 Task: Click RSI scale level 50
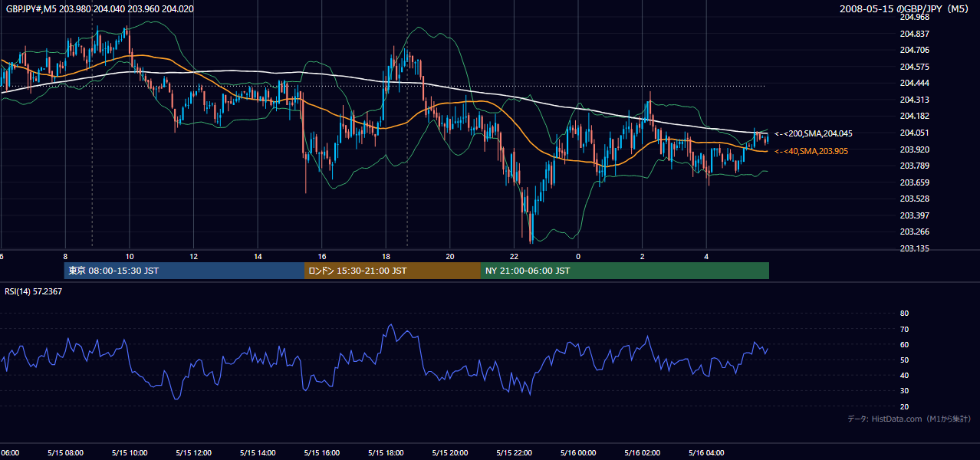click(x=904, y=360)
